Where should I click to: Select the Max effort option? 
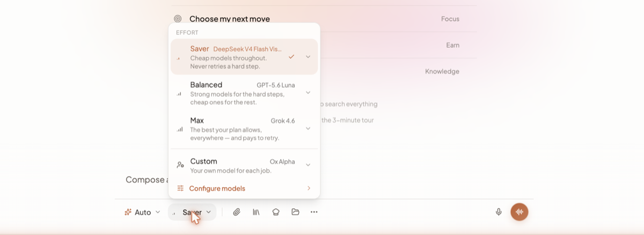pyautogui.click(x=244, y=129)
